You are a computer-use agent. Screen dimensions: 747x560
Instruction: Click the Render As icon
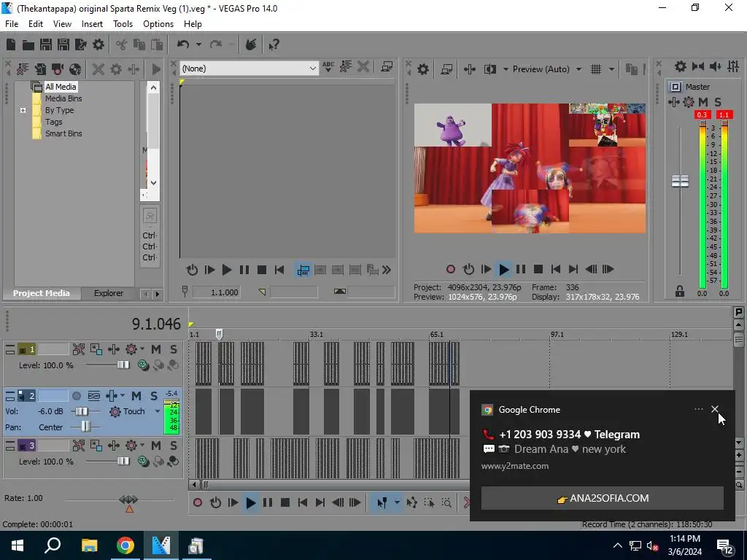81,44
